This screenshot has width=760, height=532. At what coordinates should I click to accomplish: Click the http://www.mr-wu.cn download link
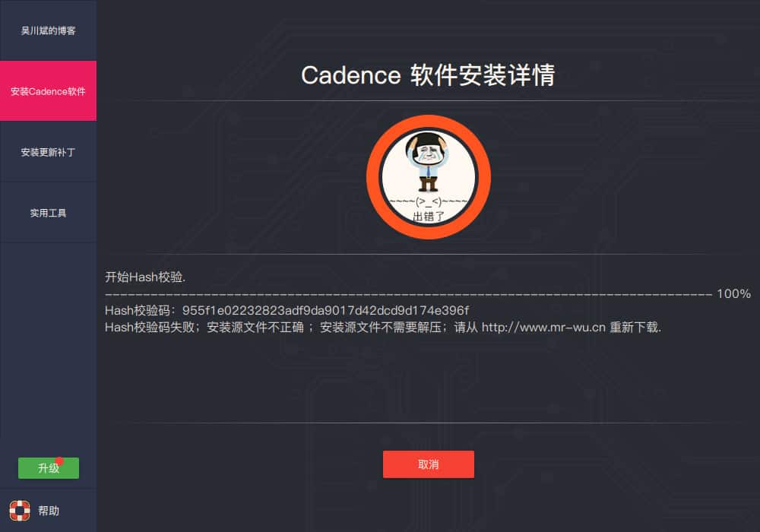coord(543,328)
